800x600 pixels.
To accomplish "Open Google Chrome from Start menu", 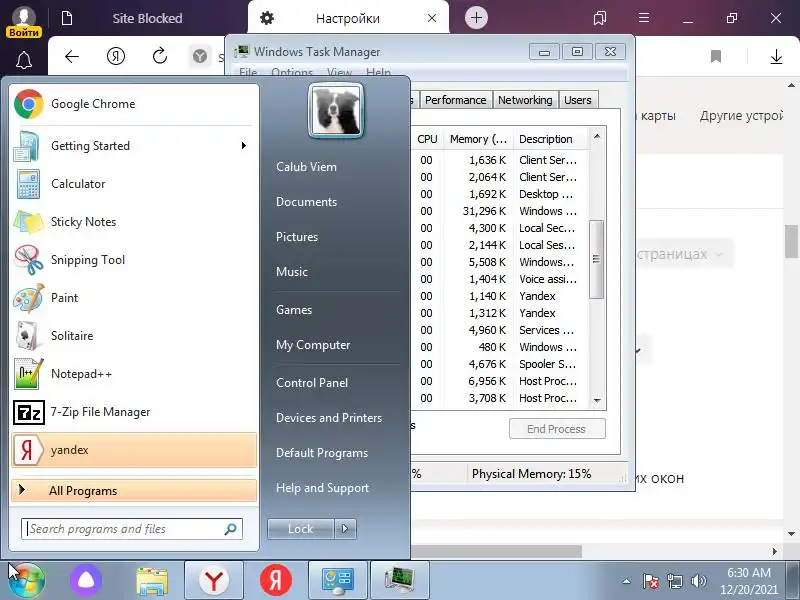I will point(133,104).
